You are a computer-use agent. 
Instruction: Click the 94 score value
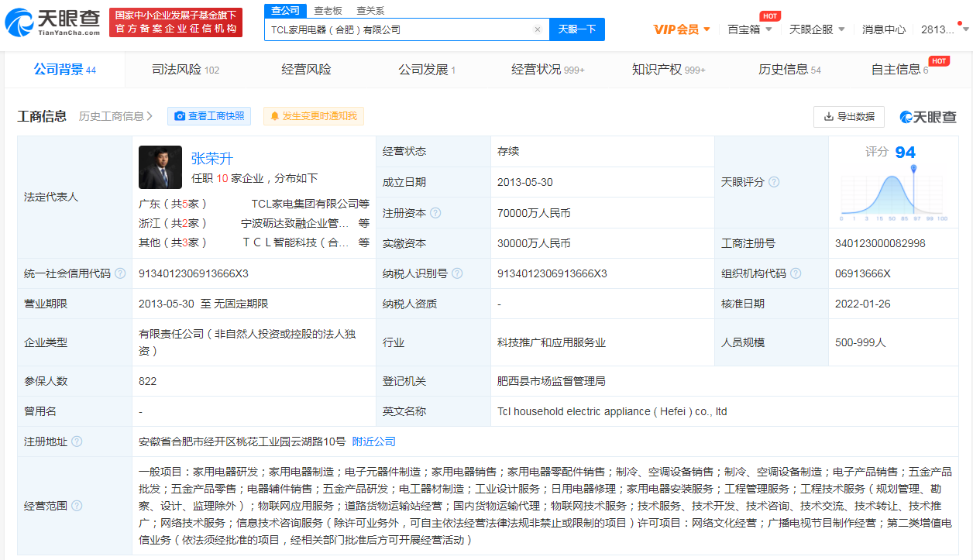(x=905, y=152)
